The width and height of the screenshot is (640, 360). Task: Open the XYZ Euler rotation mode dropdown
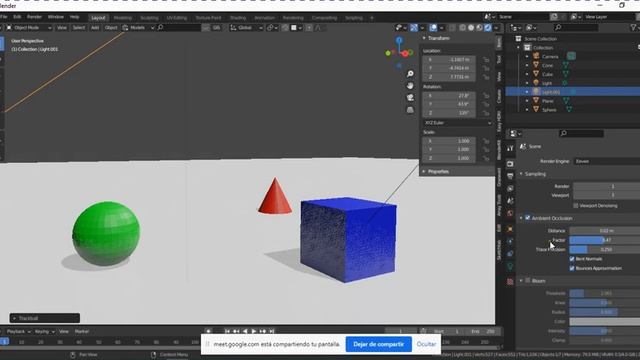458,122
